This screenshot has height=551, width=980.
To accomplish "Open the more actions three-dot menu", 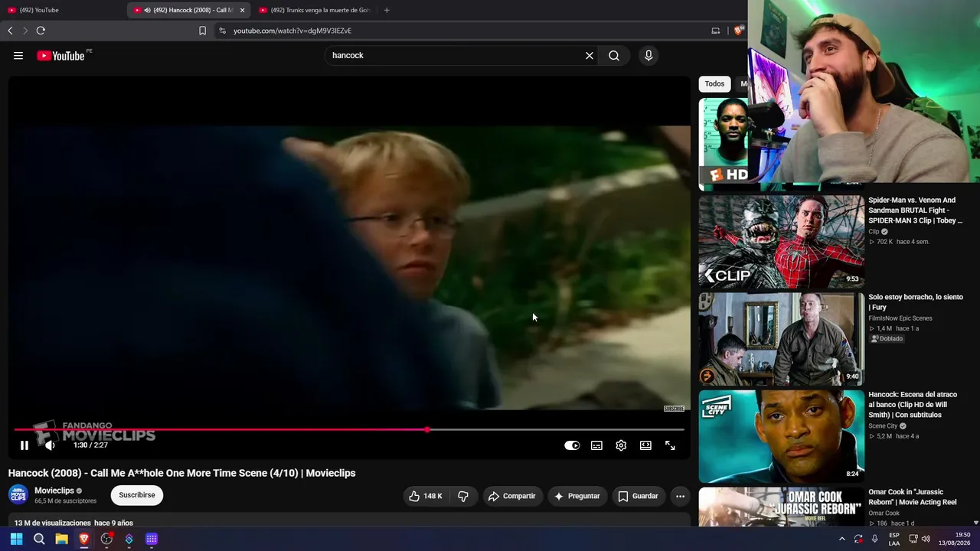I will (680, 496).
